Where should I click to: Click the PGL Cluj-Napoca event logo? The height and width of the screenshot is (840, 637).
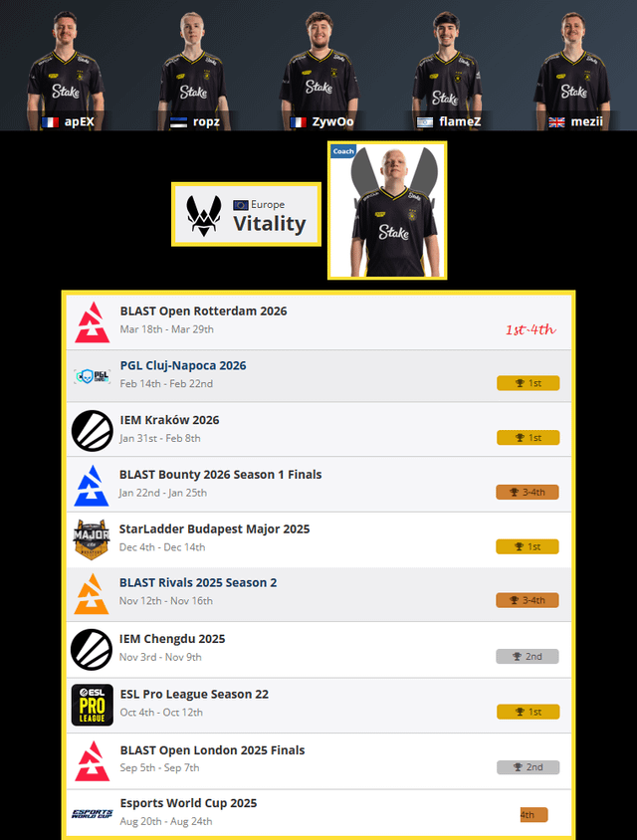pos(93,376)
